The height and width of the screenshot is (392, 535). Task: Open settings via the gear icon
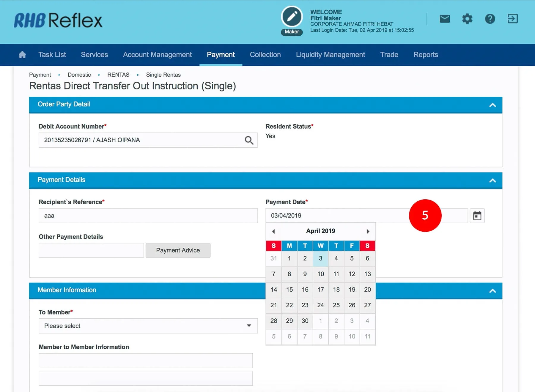point(467,19)
